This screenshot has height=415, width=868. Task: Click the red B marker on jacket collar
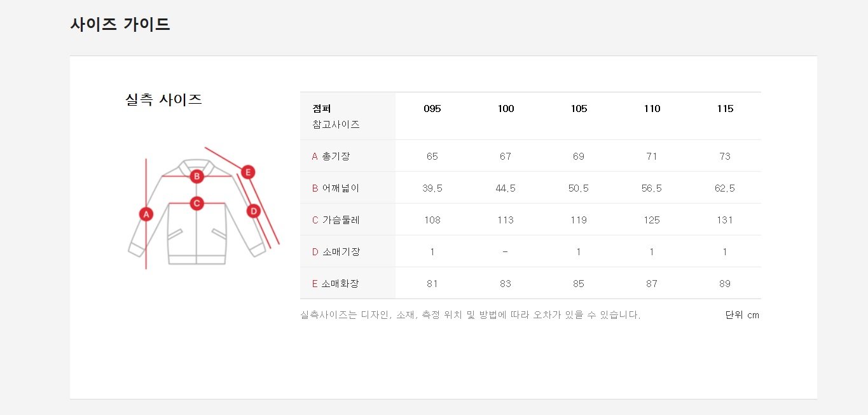pos(196,176)
